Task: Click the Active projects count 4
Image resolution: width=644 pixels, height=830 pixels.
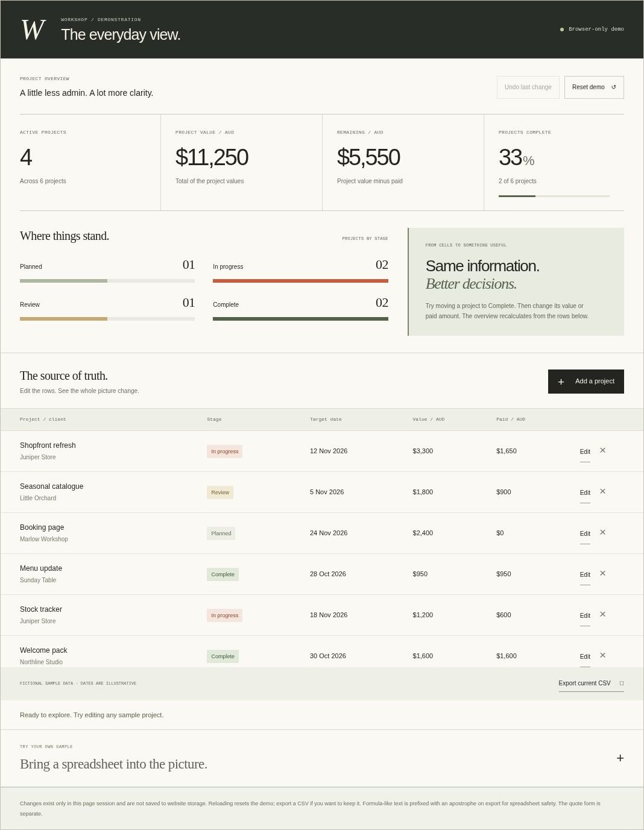Action: [x=26, y=157]
